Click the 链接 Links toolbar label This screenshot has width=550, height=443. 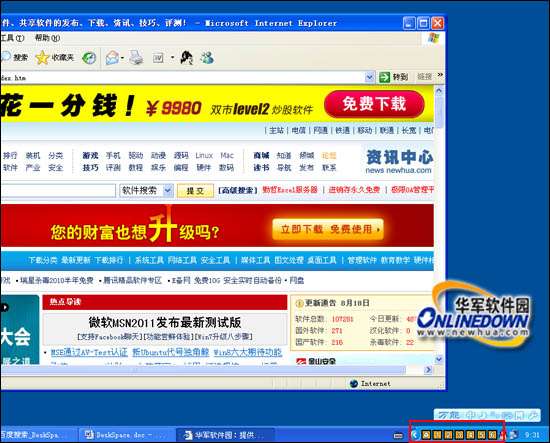pos(424,76)
